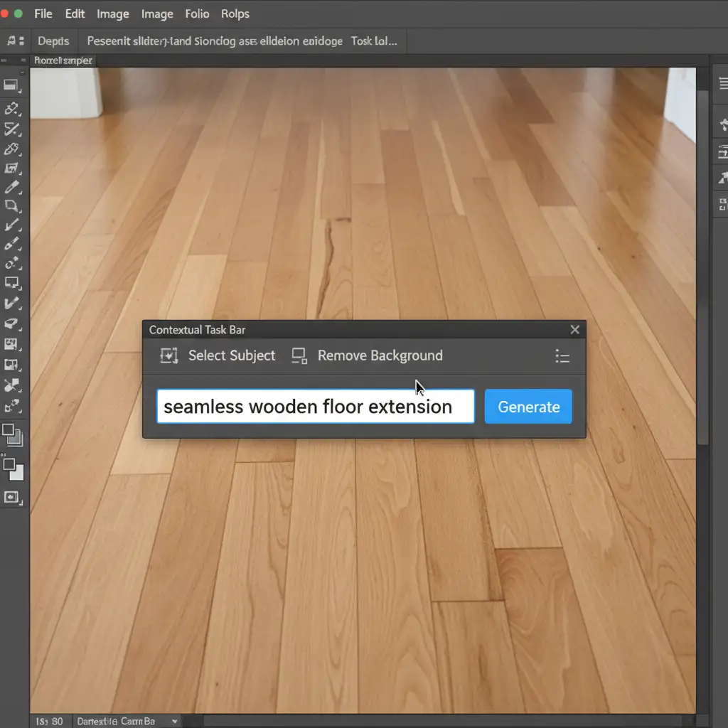Select the top rectangle tool in left toolbar

click(11, 86)
